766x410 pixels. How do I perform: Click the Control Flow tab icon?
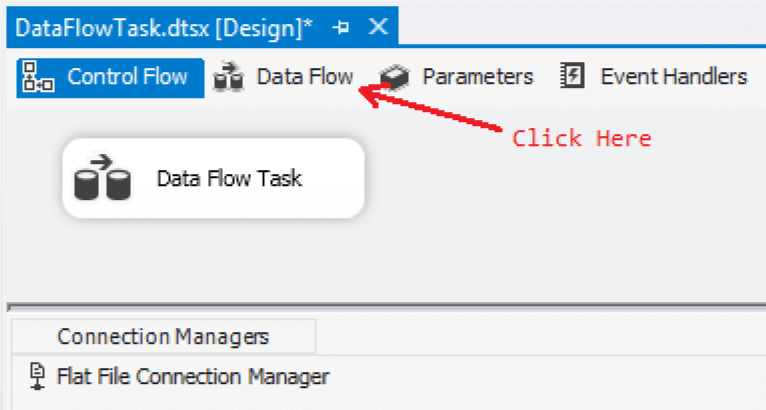tap(37, 77)
